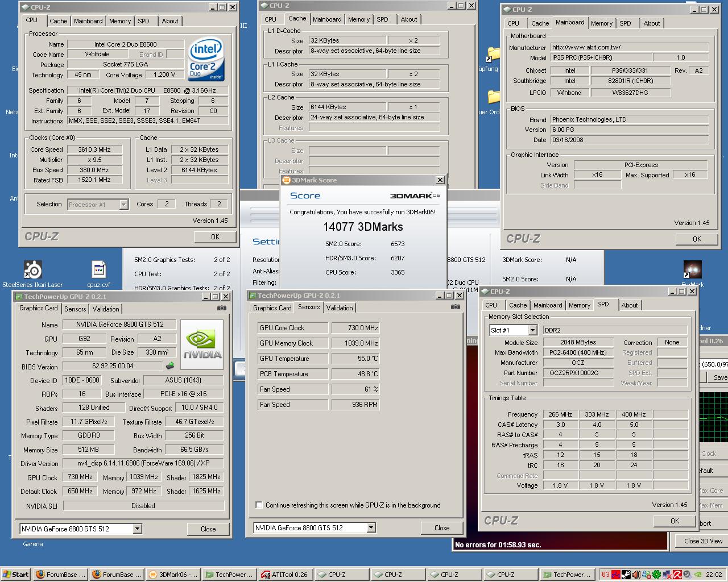The image size is (728, 582).
Task: Enable continue refreshing GPU-Z in background checkbox
Action: point(259,505)
